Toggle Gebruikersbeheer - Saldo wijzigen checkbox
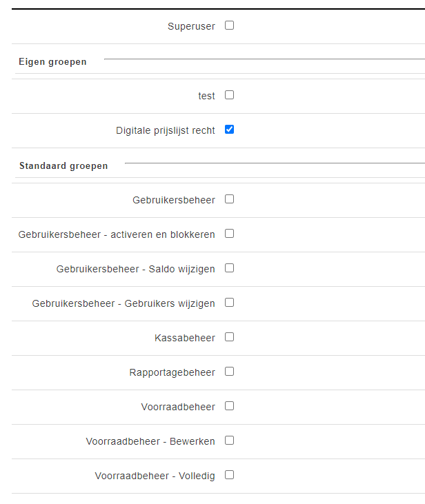 click(x=230, y=268)
